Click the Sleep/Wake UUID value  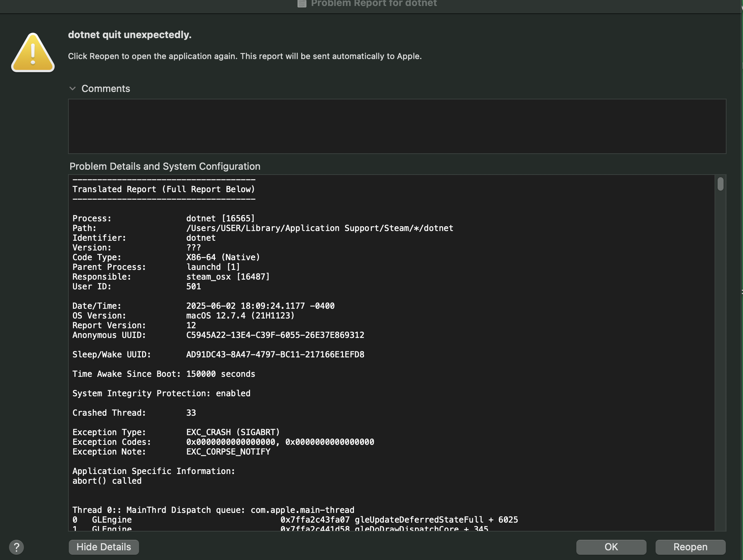click(x=275, y=354)
